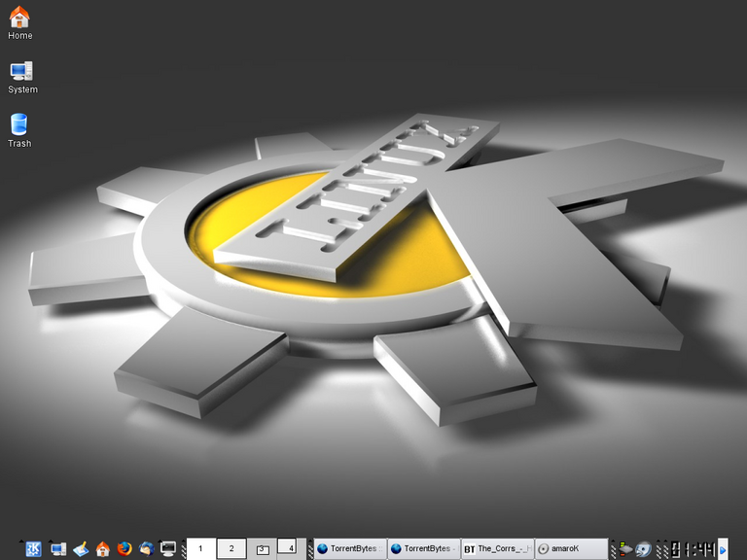Switch to virtual desktop 3

coord(262,548)
